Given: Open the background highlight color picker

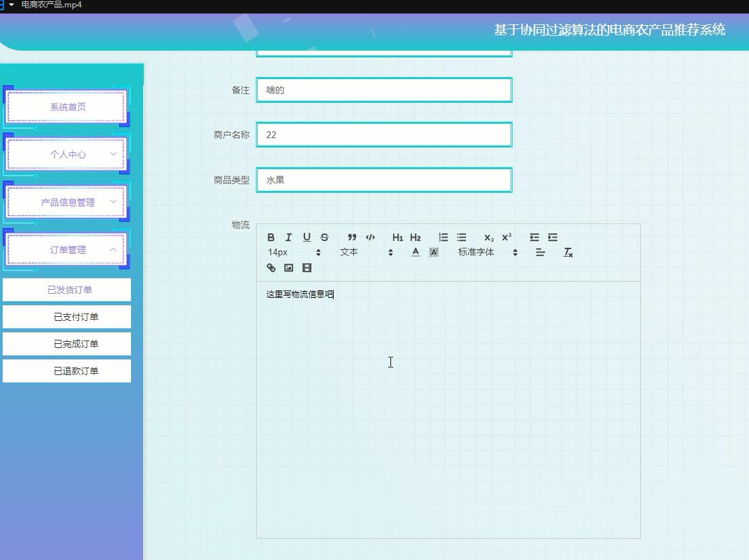Looking at the screenshot, I should [x=434, y=252].
